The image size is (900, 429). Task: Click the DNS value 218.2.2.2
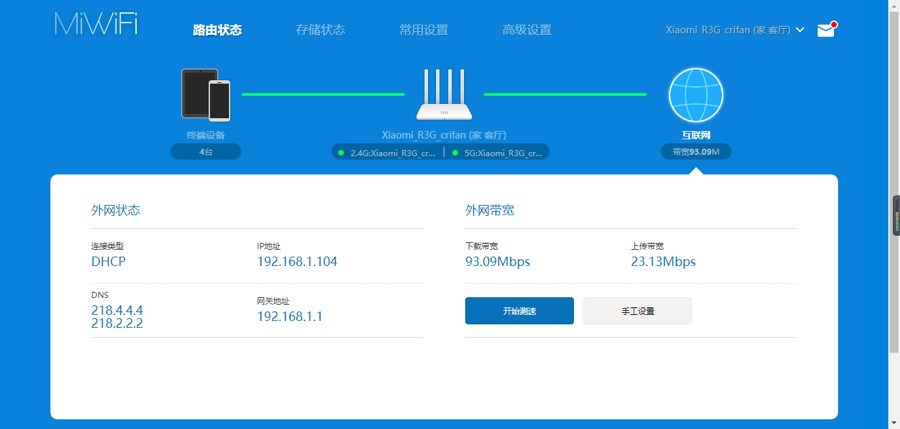pos(117,324)
